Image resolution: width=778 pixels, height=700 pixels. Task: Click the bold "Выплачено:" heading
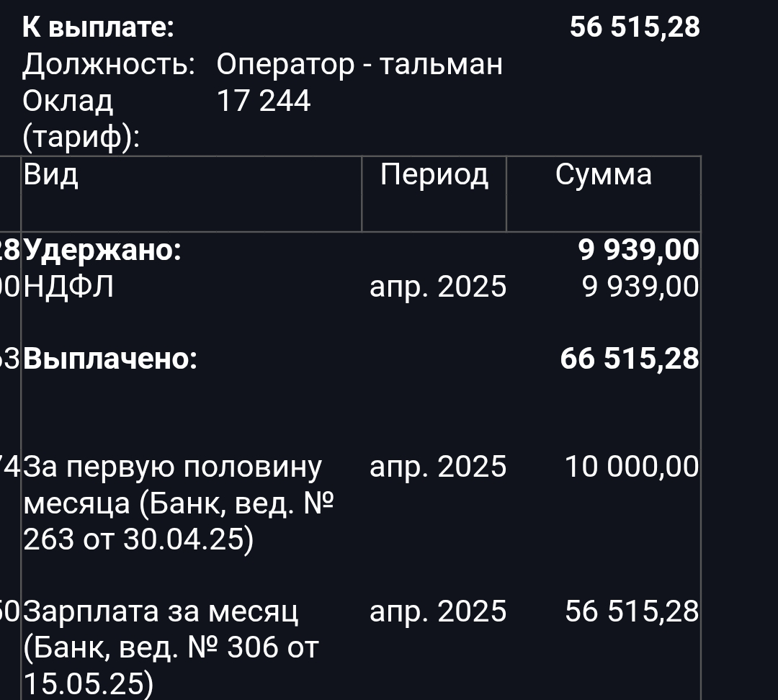110,359
